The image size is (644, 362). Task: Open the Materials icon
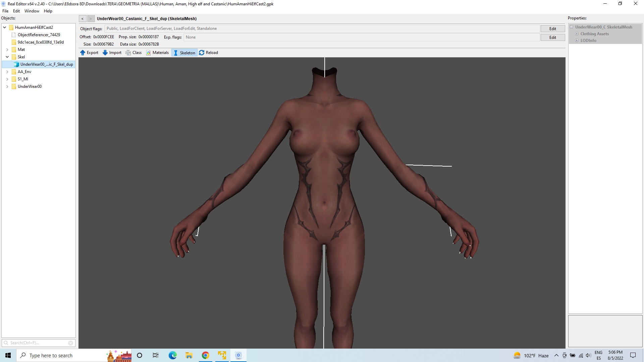click(149, 53)
